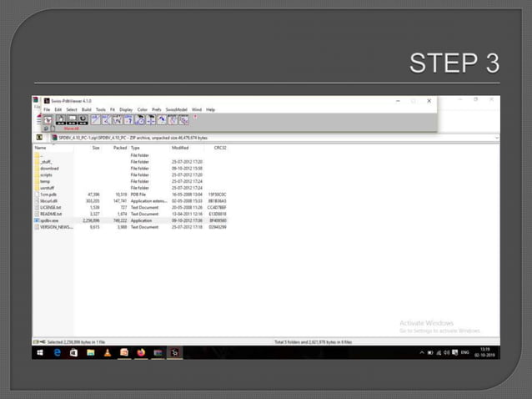Select the zoom tool in toolbar

(x=72, y=119)
